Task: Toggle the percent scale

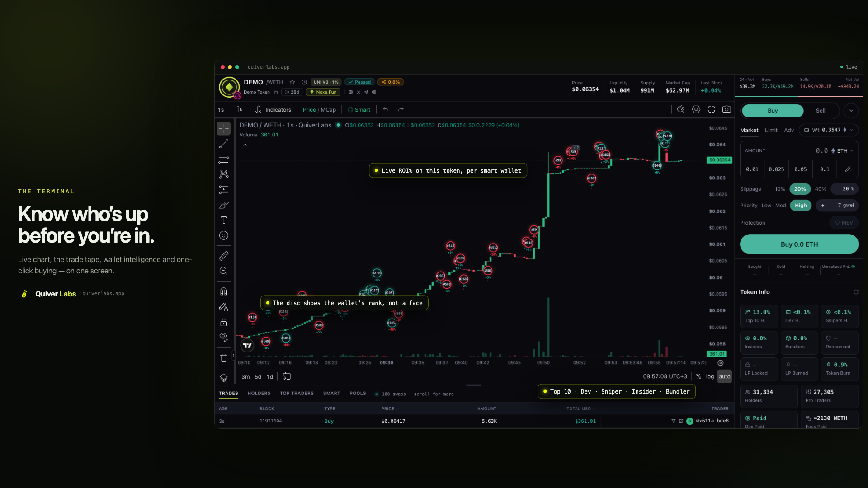Action: click(698, 376)
